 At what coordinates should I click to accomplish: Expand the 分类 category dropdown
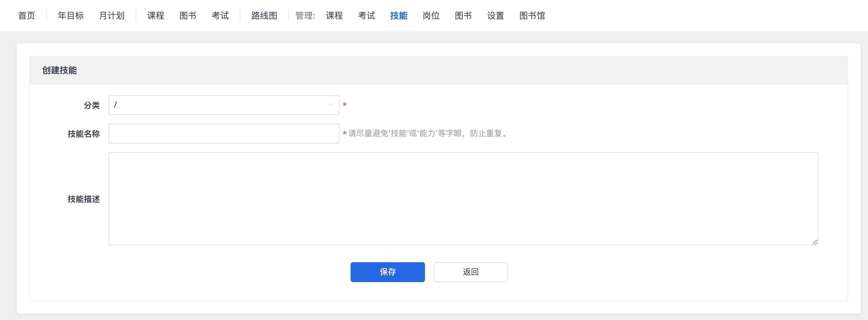[x=224, y=105]
